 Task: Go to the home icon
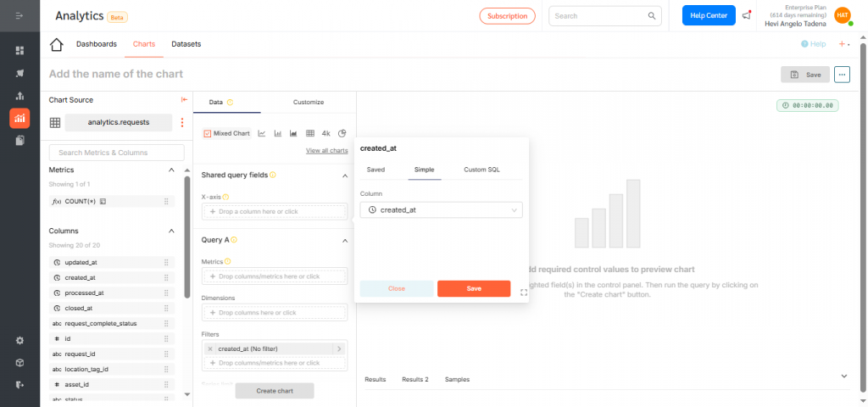tap(57, 44)
